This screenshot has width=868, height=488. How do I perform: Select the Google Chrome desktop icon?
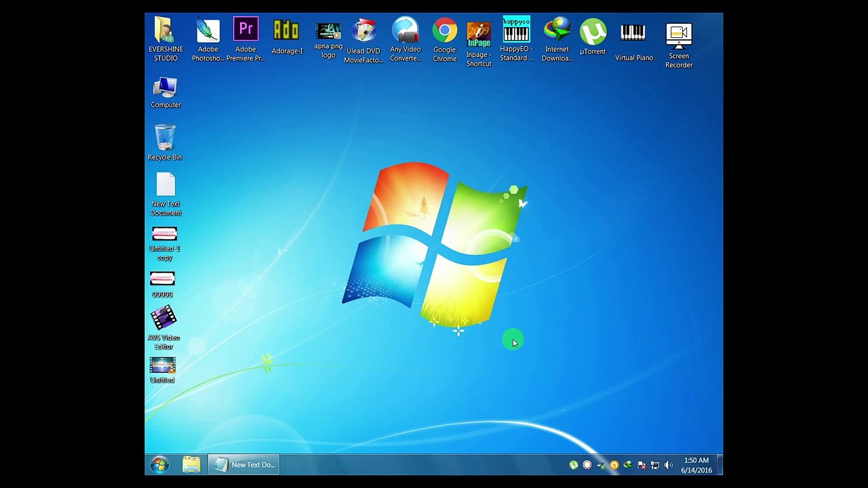[x=445, y=39]
